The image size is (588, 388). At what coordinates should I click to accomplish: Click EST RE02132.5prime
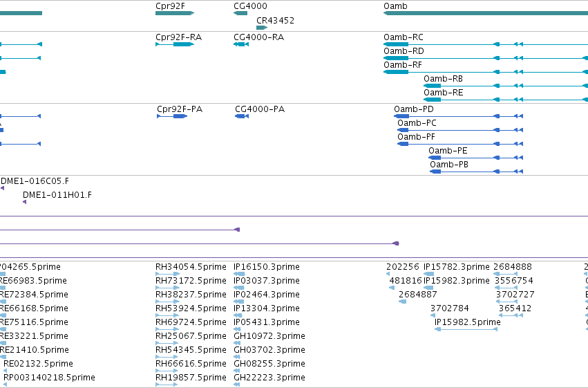(x=38, y=364)
